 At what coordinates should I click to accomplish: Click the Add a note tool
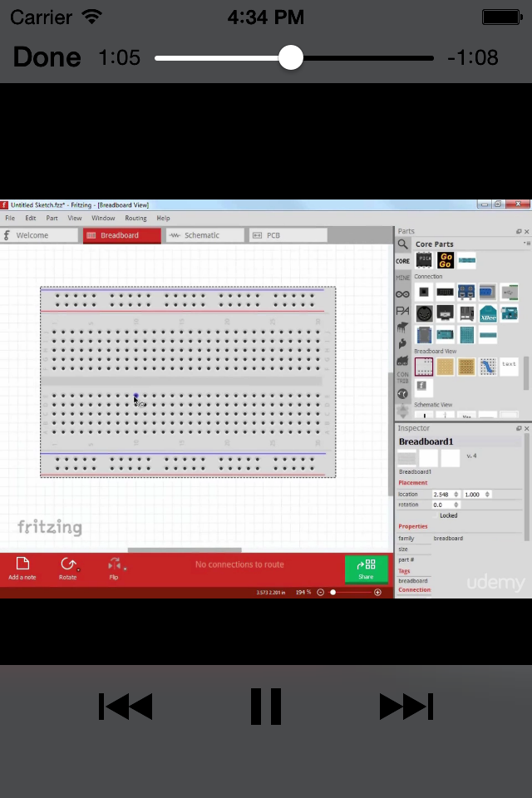(22, 568)
